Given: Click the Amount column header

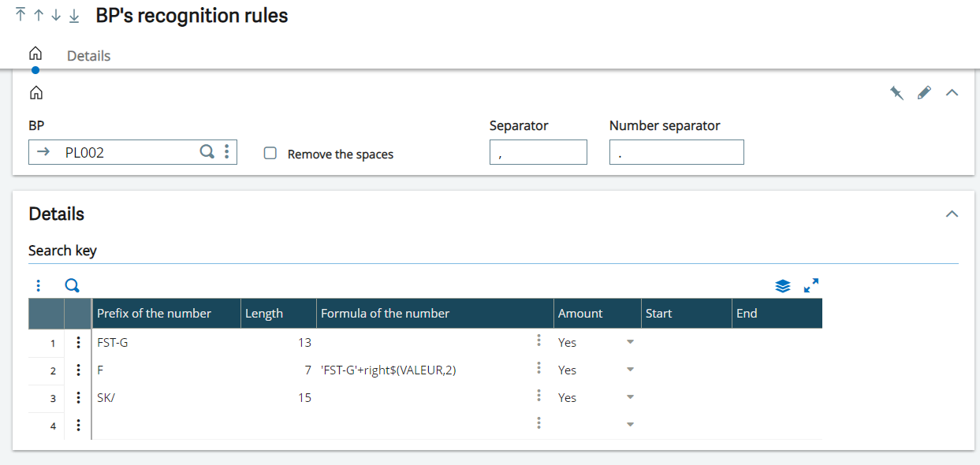Looking at the screenshot, I should click(x=598, y=313).
